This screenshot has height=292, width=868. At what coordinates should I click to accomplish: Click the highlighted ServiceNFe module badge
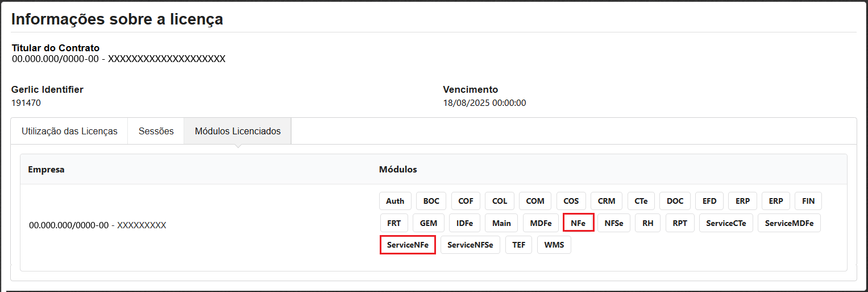coord(408,245)
